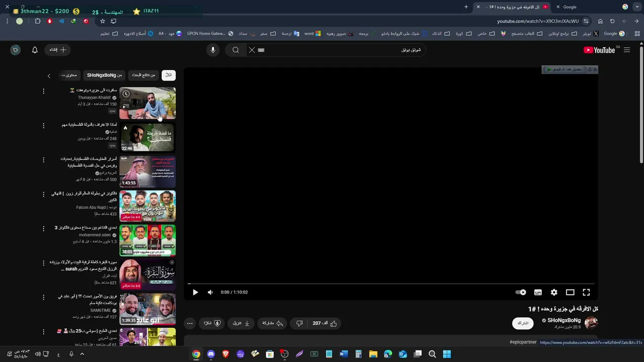Open a new browser tab with the plus
644x362 pixels.
466,7
